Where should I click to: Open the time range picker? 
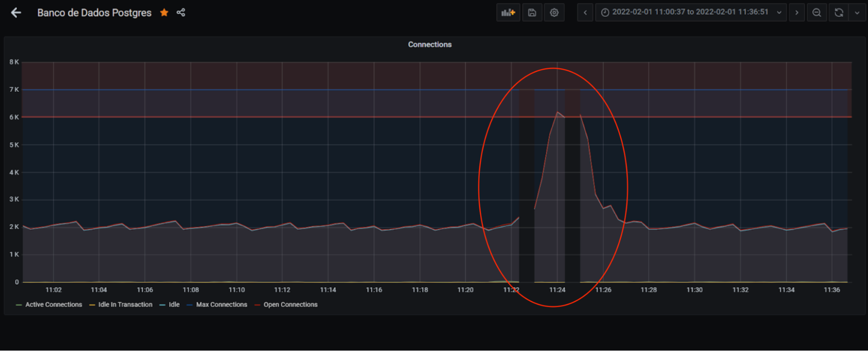click(690, 13)
